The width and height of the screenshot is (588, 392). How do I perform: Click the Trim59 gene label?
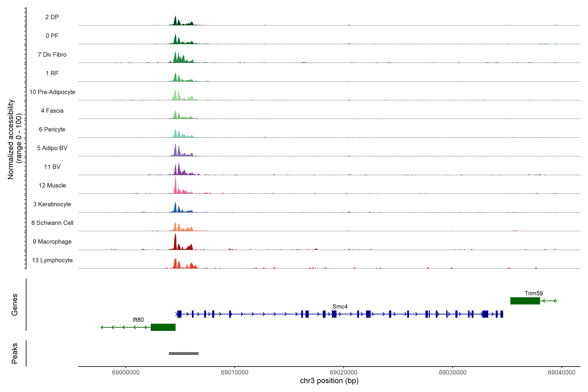click(x=533, y=293)
